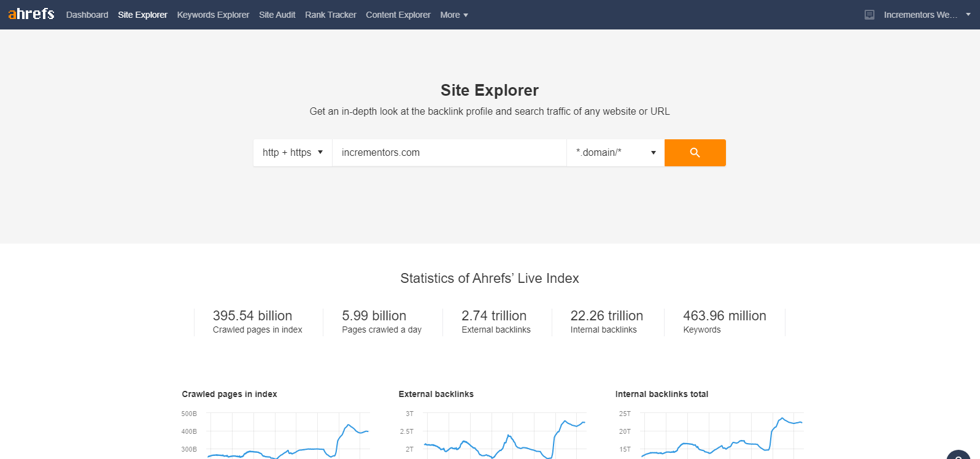Click the Crawled pages in index chart
Viewport: 980px width, 459px height.
click(x=276, y=434)
